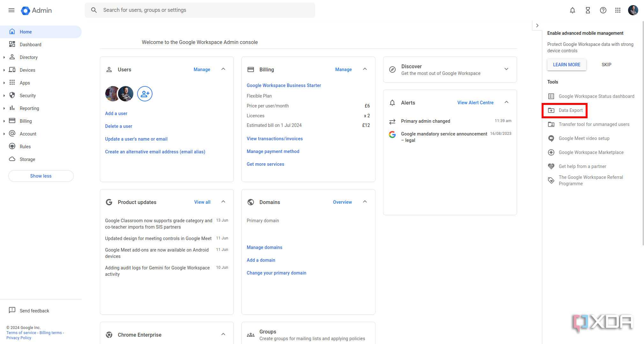Click the Referral Programme tag icon
This screenshot has width=644, height=344.
click(x=551, y=180)
